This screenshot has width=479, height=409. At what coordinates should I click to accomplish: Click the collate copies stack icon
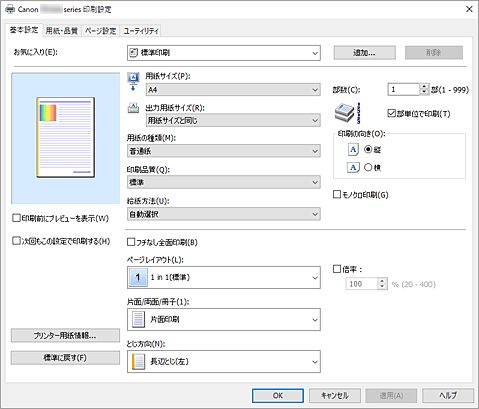point(348,113)
